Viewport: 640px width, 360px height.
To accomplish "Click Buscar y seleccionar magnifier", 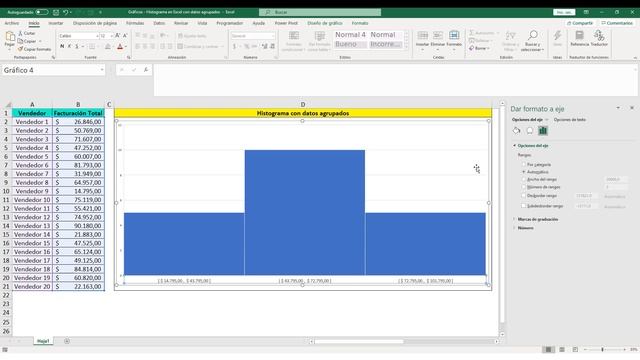I will pyautogui.click(x=533, y=36).
